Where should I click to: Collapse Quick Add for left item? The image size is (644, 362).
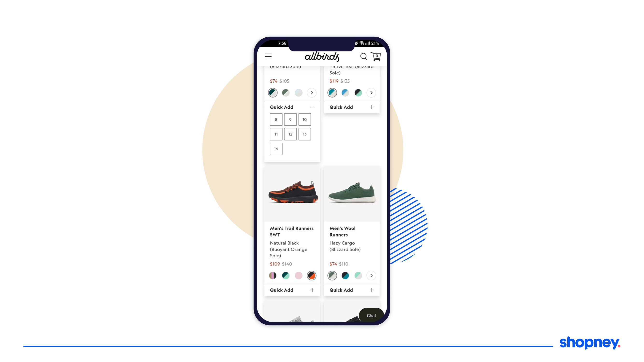[312, 106]
